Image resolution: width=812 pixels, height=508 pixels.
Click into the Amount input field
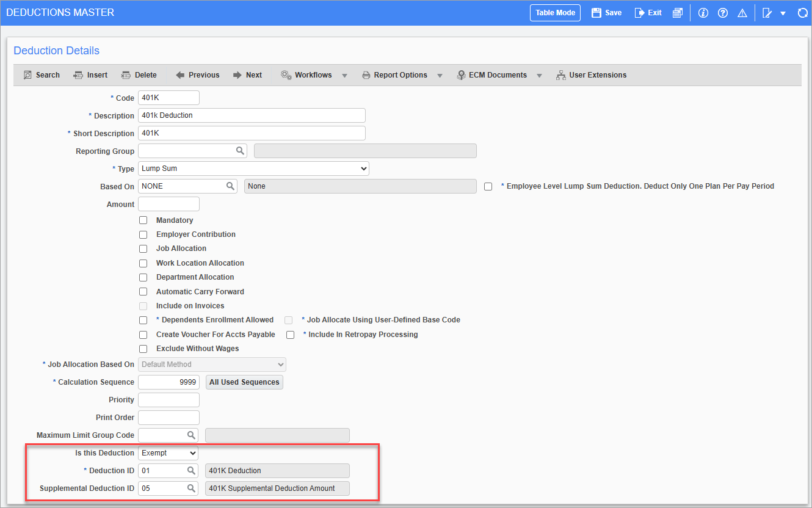169,204
